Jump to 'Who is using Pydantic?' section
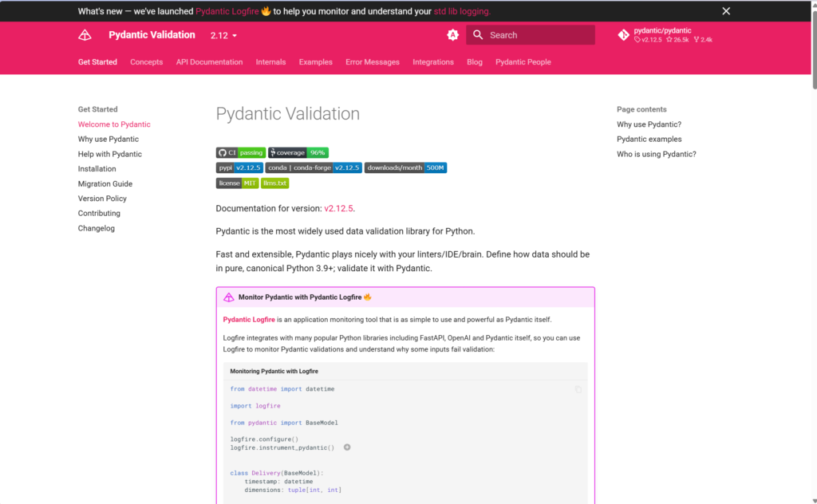 coord(656,154)
